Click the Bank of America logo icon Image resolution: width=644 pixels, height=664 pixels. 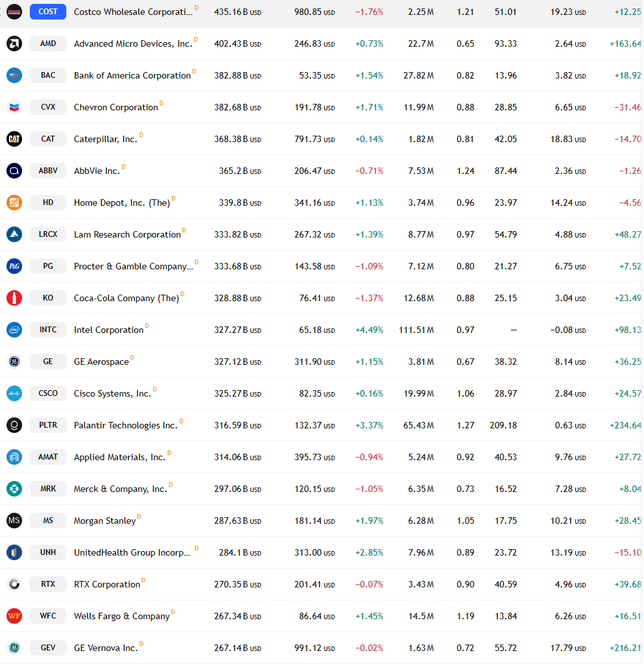14,75
